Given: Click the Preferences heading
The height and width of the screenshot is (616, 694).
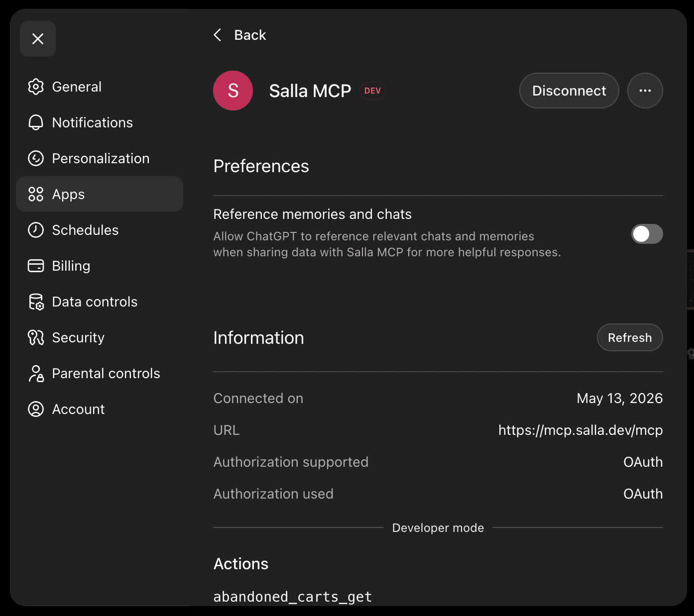Looking at the screenshot, I should 261,166.
